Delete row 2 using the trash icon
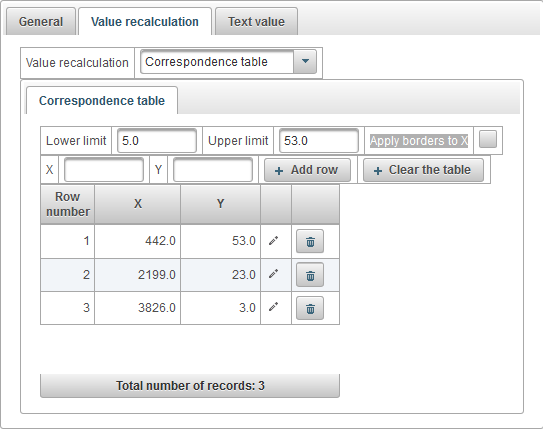 (x=310, y=275)
